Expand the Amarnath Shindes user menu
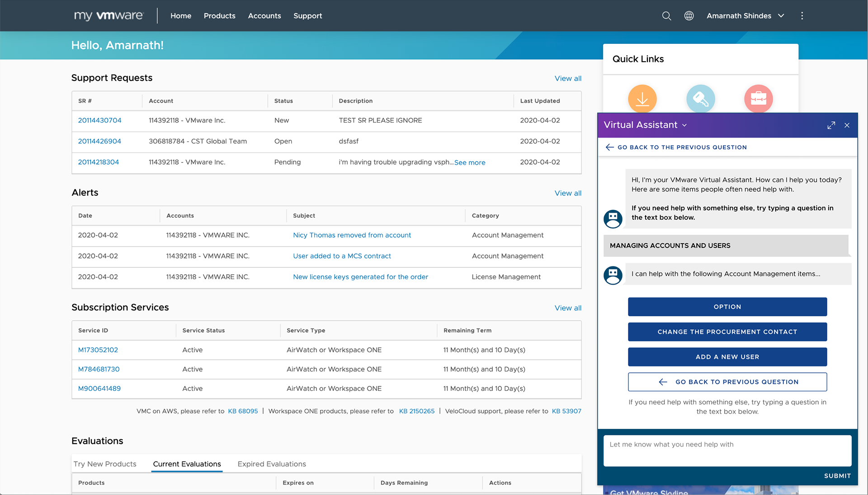868x495 pixels. [745, 16]
